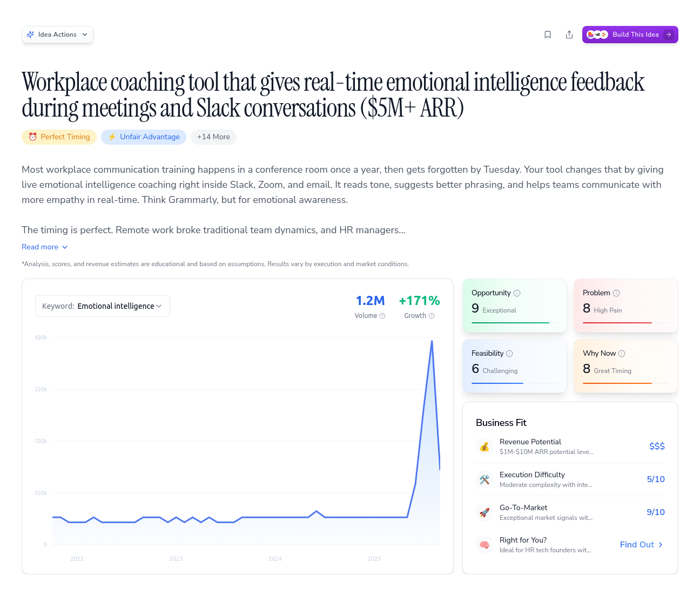700x596 pixels.
Task: Click the question mark icon beside Volume
Action: 383,316
